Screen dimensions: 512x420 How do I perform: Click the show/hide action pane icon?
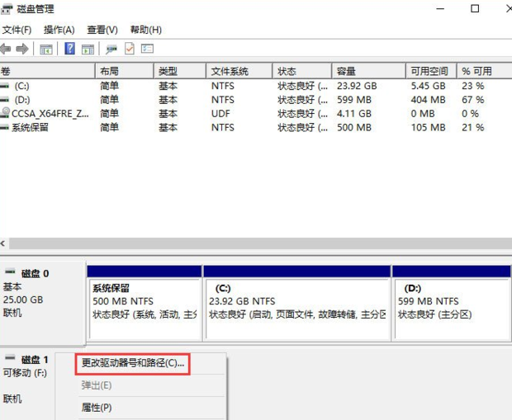tap(88, 50)
